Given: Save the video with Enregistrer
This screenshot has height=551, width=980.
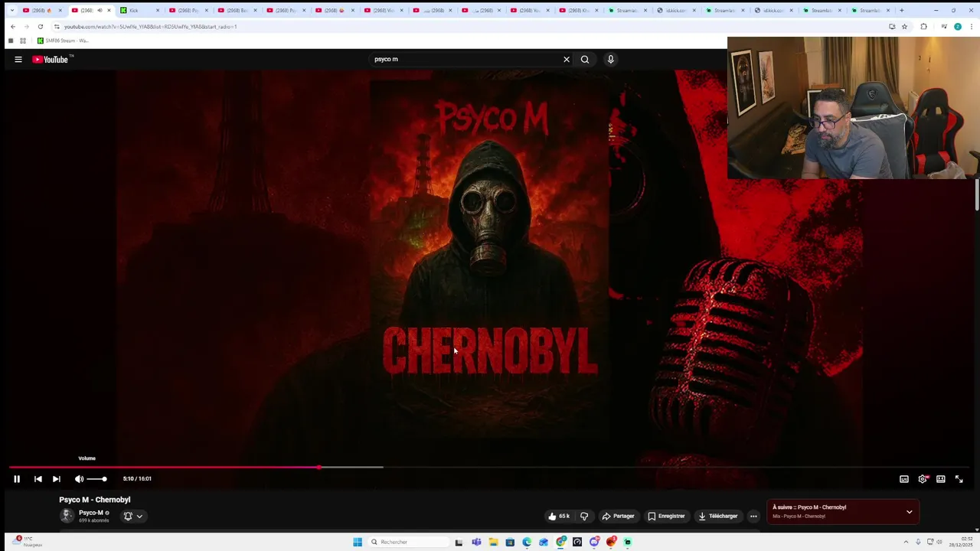Looking at the screenshot, I should [x=666, y=516].
